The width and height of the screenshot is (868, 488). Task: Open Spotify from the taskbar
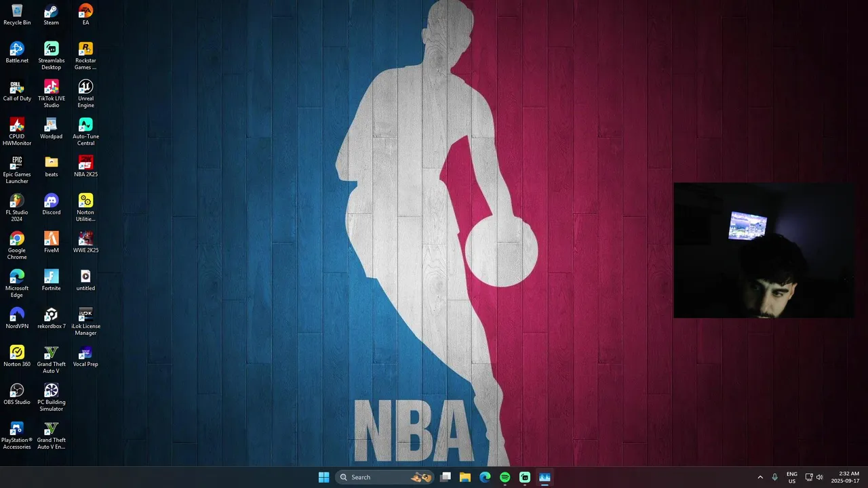coord(505,477)
